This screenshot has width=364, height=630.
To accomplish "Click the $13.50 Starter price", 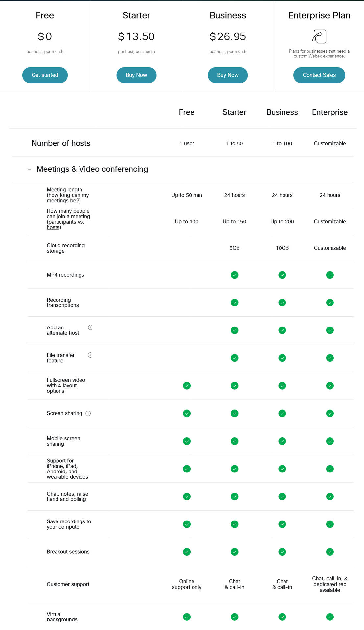I will 136,36.
